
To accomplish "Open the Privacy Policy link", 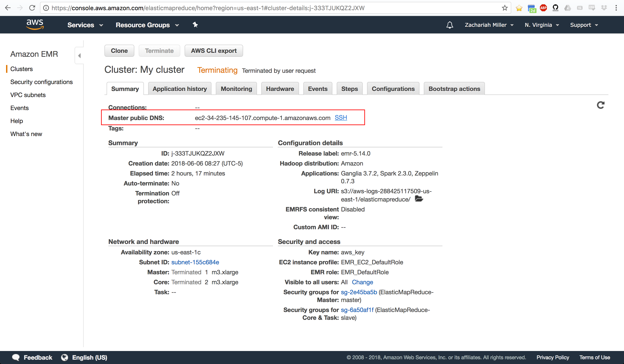I will [553, 357].
